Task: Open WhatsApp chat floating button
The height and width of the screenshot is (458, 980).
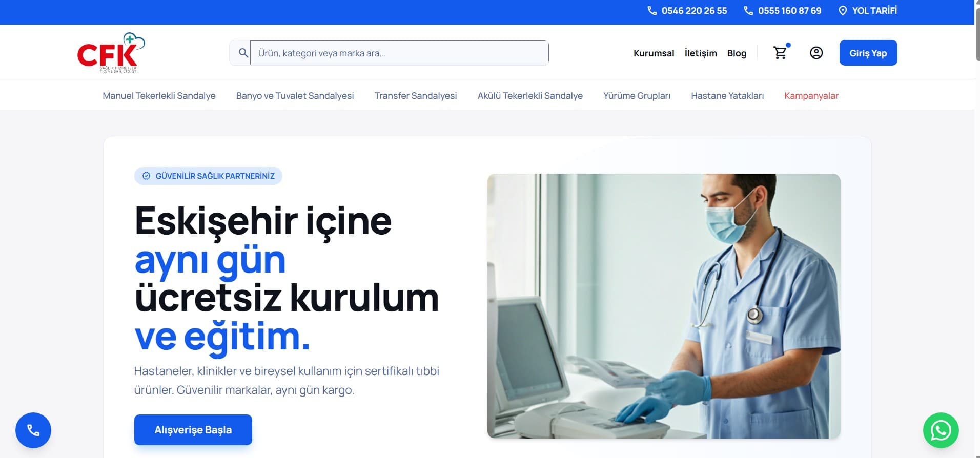Action: pyautogui.click(x=941, y=430)
